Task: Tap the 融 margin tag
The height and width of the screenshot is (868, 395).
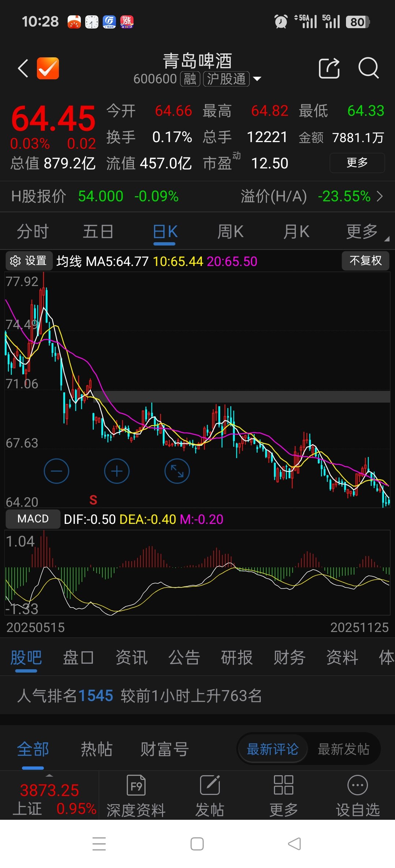Action: click(190, 79)
